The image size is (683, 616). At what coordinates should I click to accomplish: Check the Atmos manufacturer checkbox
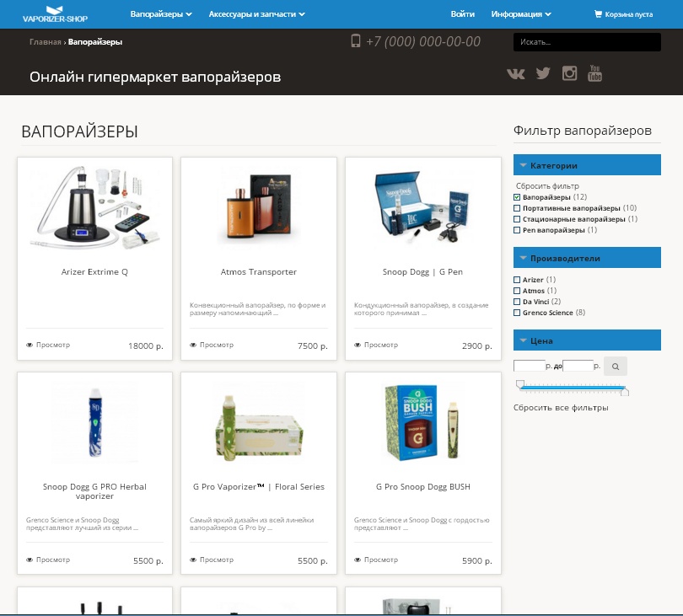click(x=517, y=291)
